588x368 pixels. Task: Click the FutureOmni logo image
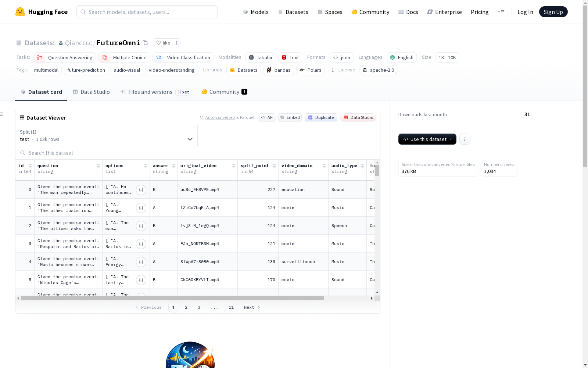(190, 355)
